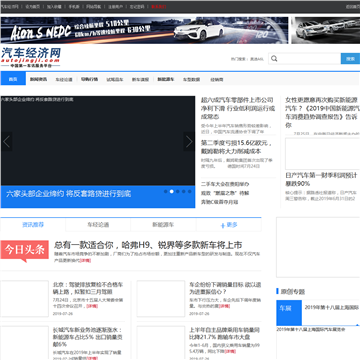360x360 pixels.
Task: Click the magnifier icon in search box
Action: [x=274, y=59]
